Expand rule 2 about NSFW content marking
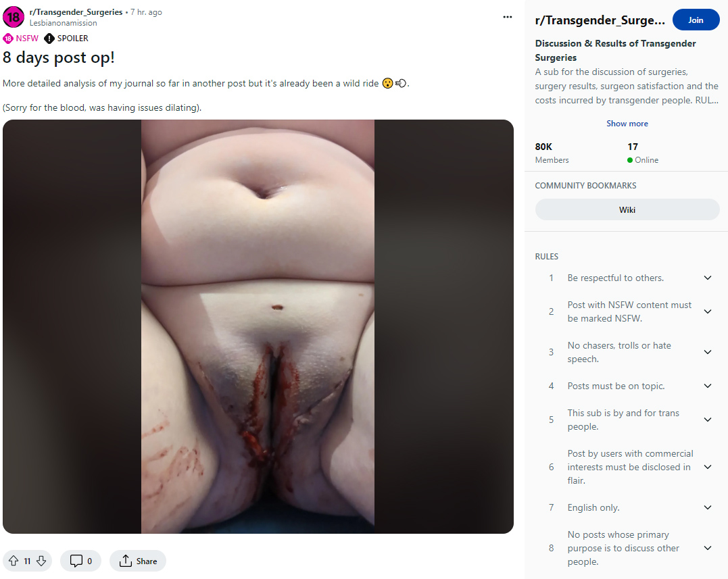The image size is (728, 579). pos(708,311)
